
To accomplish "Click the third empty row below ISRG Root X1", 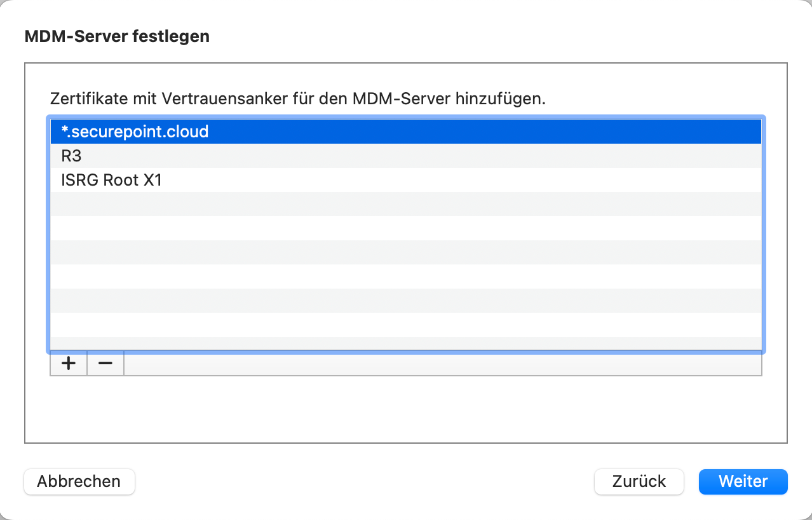I will 407,252.
